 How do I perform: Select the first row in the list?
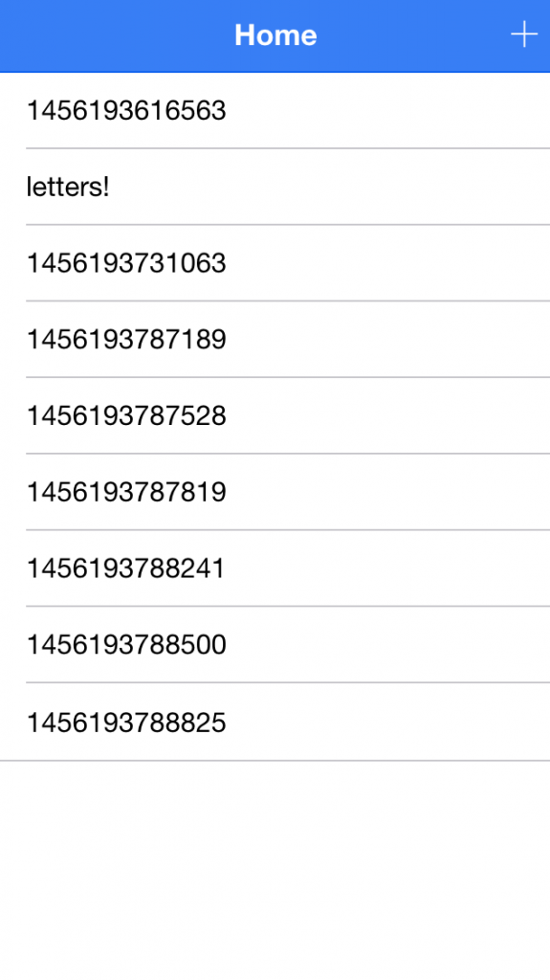coord(275,111)
